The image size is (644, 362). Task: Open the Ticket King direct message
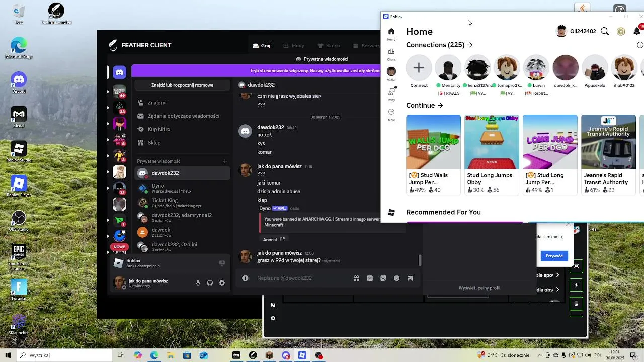tap(183, 203)
